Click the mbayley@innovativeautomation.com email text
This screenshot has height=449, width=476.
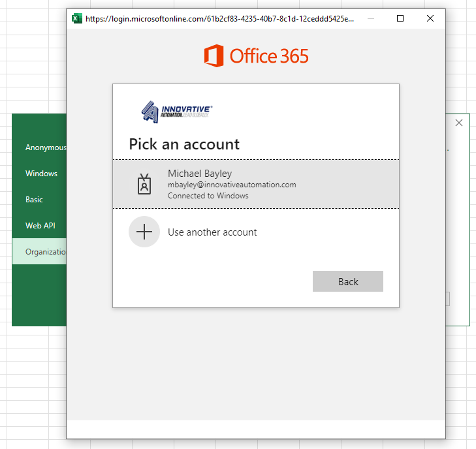click(232, 185)
